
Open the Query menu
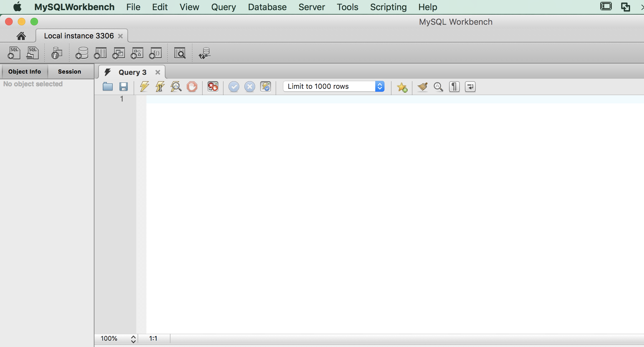(x=223, y=7)
